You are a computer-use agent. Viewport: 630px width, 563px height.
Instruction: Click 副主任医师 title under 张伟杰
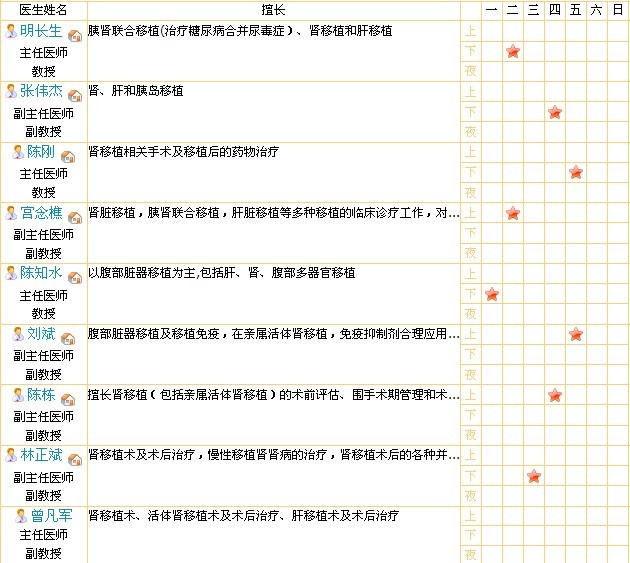tap(43, 114)
